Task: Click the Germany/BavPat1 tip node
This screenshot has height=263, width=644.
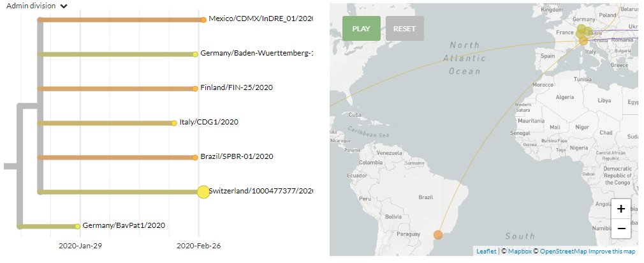Action: pos(77,226)
